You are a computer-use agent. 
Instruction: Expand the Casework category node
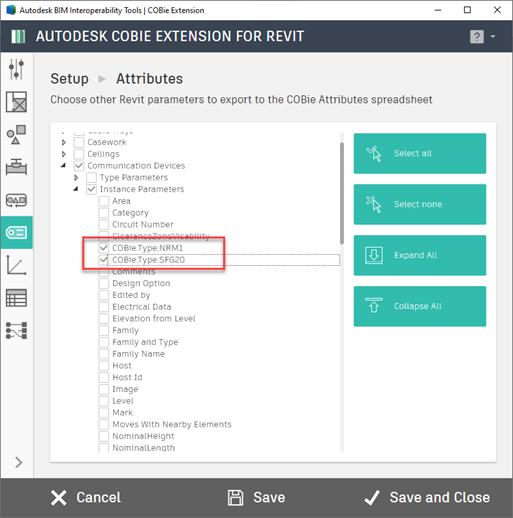point(64,142)
